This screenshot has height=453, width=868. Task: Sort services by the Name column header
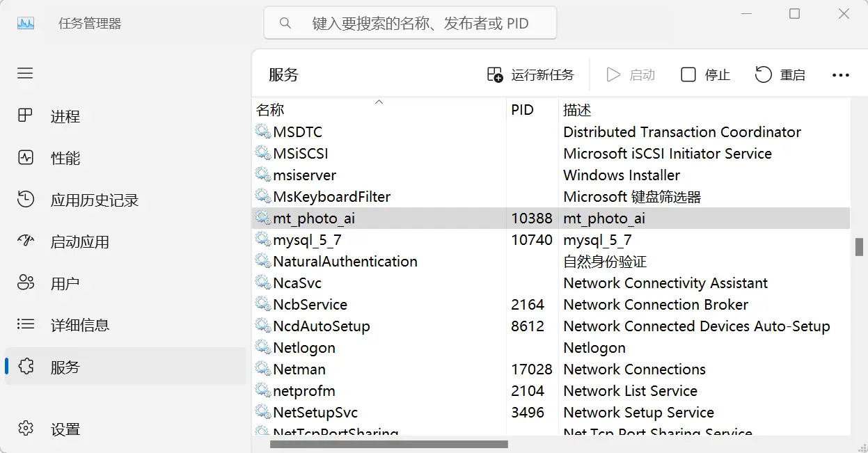270,110
